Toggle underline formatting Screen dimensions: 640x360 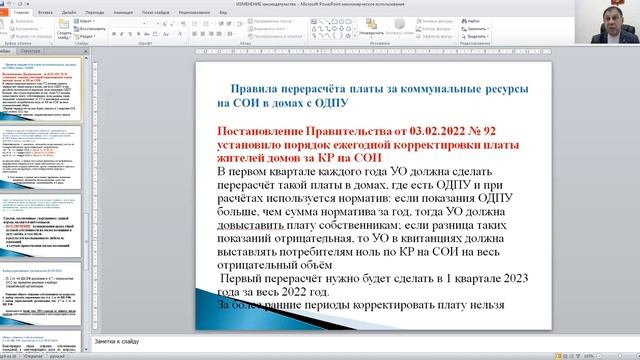coord(130,34)
